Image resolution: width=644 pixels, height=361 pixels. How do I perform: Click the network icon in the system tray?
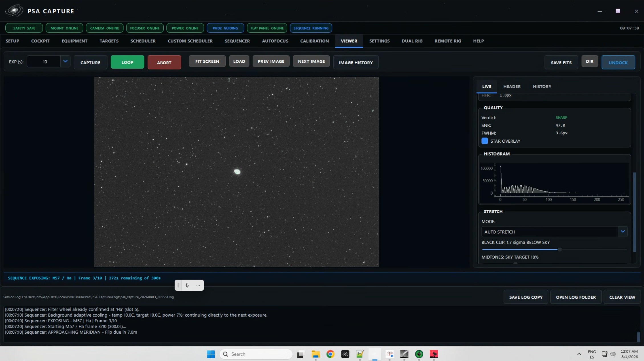[604, 354]
